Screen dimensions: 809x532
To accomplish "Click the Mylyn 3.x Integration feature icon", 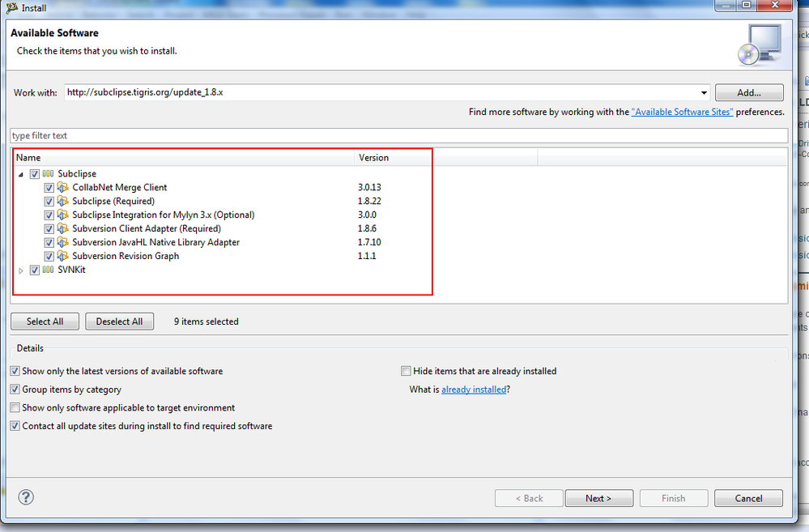I will tap(62, 215).
